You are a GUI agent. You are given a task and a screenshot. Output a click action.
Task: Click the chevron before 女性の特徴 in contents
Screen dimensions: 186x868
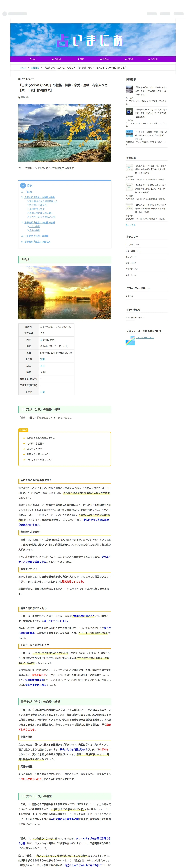pyautogui.click(x=28, y=226)
